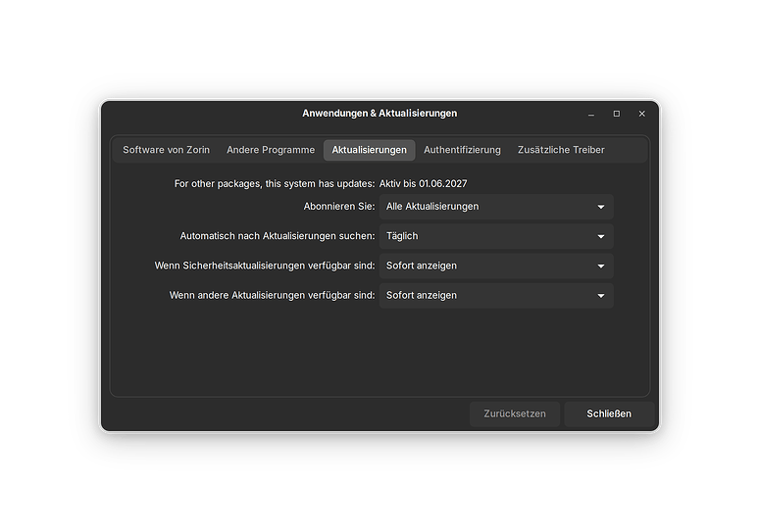Minimize the Anwendungen & Aktualisierungen window
The width and height of the screenshot is (760, 532).
pyautogui.click(x=591, y=114)
